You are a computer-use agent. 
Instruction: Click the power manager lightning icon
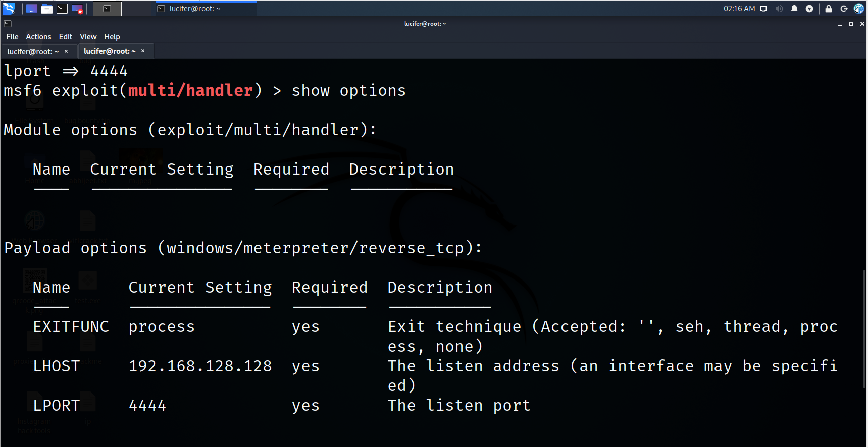coord(809,9)
